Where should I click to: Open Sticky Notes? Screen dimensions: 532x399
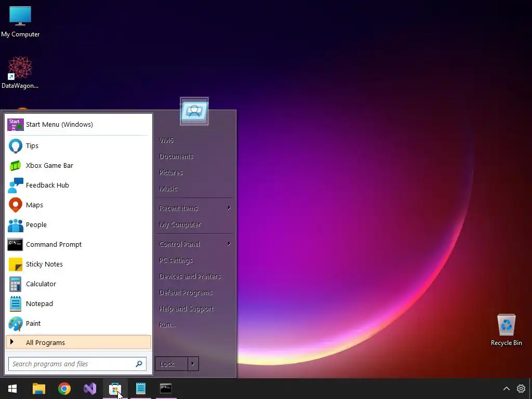[78, 264]
